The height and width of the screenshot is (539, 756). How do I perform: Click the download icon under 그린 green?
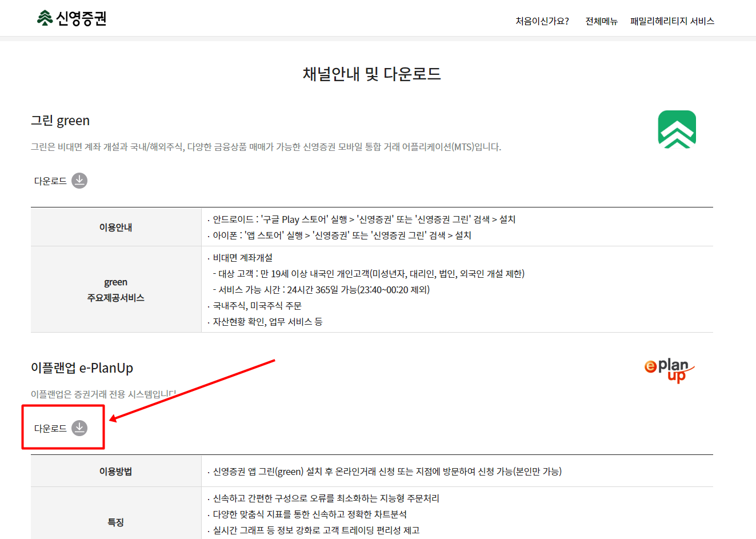pos(79,181)
